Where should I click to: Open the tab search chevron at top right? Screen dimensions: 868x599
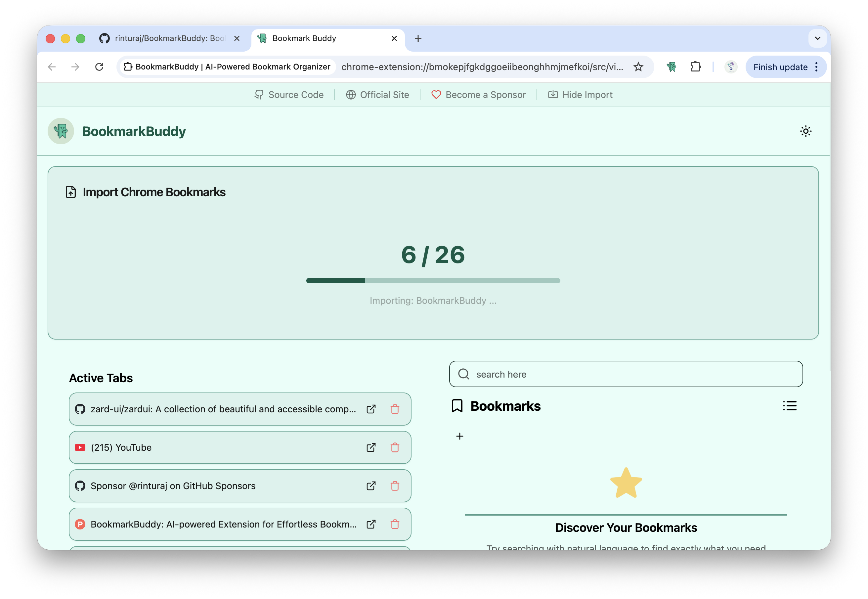[x=818, y=38]
